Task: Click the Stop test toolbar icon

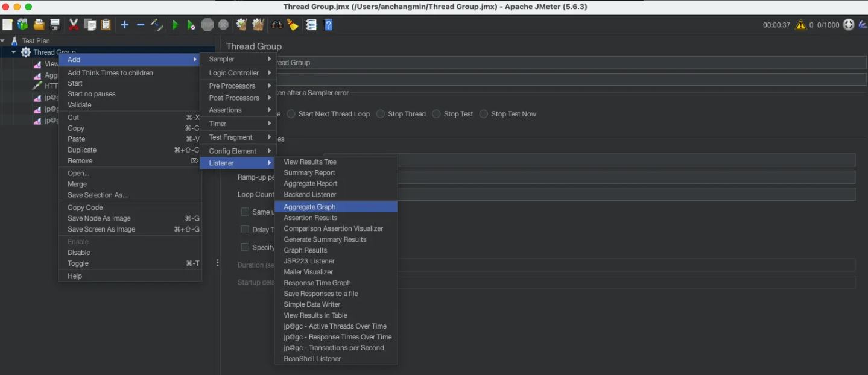Action: pos(207,25)
